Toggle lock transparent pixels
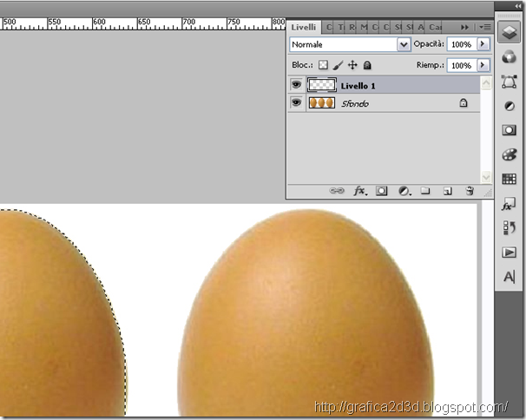Viewport: 526px width, 420px height. point(323,65)
